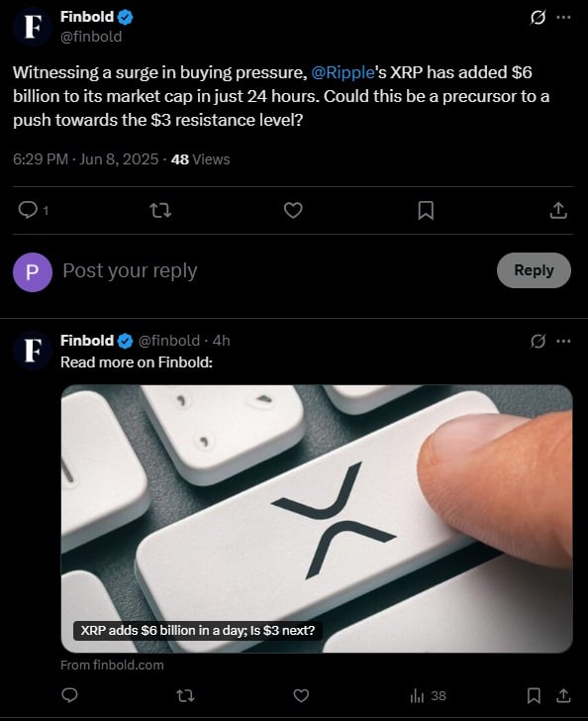Open the @Ripple mention link
The image size is (588, 721).
pyautogui.click(x=343, y=72)
